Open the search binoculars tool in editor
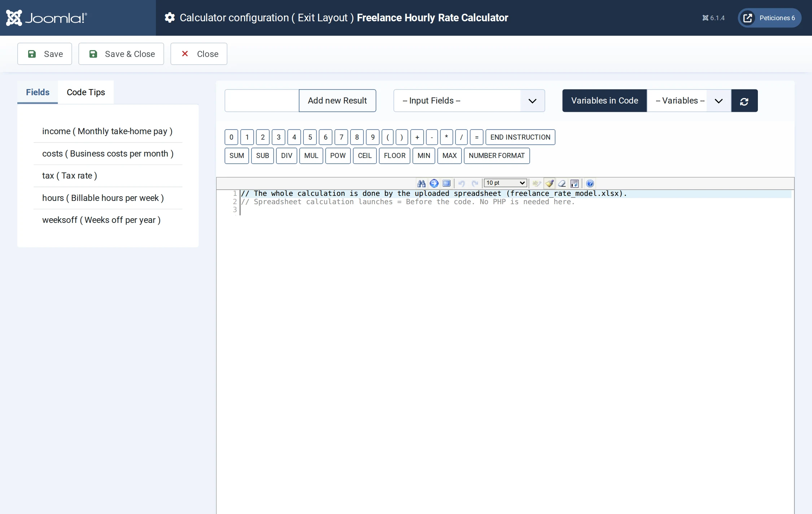 pyautogui.click(x=421, y=184)
